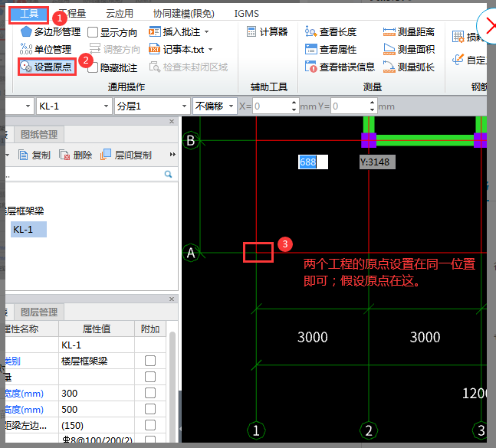The width and height of the screenshot is (496, 448).
Task: Click 查看长度 view length tool
Action: click(330, 31)
